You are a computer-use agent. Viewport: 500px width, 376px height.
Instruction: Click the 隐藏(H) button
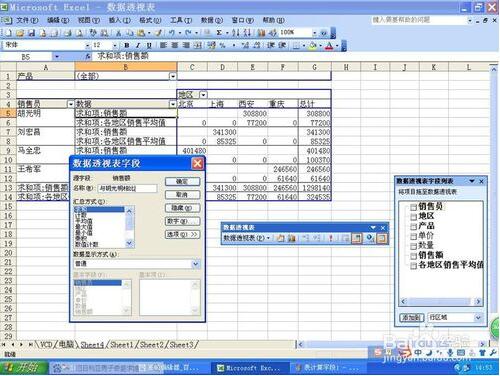click(182, 208)
